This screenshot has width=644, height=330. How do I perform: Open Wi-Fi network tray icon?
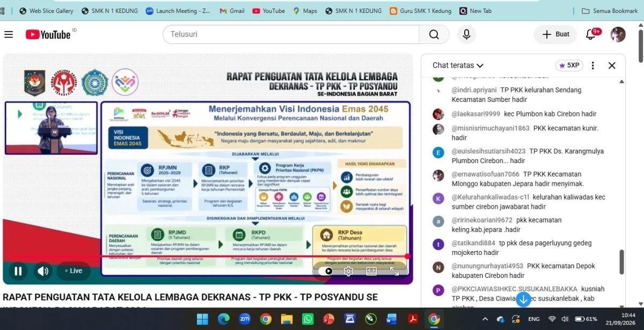(552, 319)
